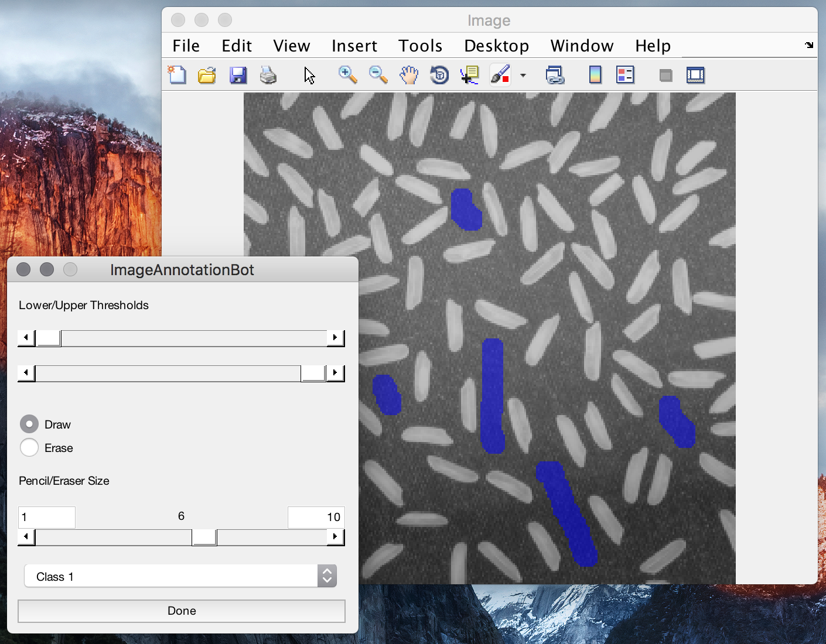Activate the Pan hand tool
826x644 pixels.
click(x=409, y=75)
